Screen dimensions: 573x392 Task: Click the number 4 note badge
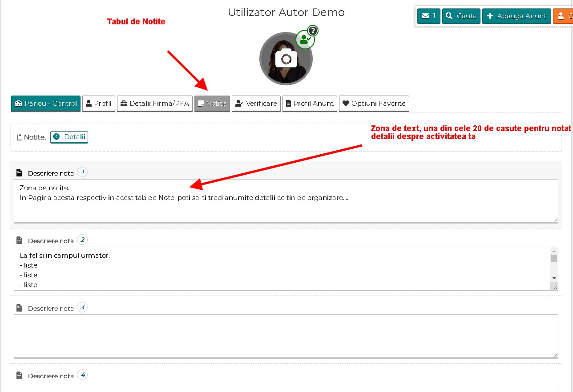82,375
